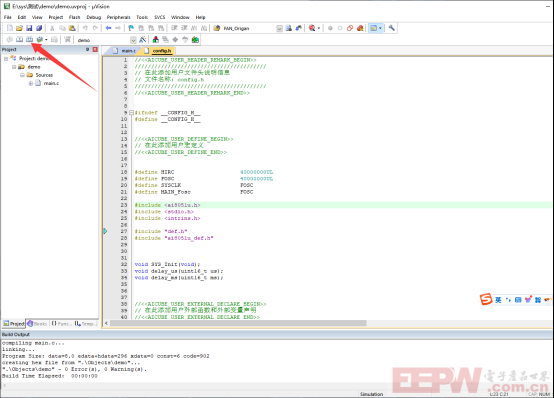
Task: Select the Sources folder in project tree
Action: [44, 75]
